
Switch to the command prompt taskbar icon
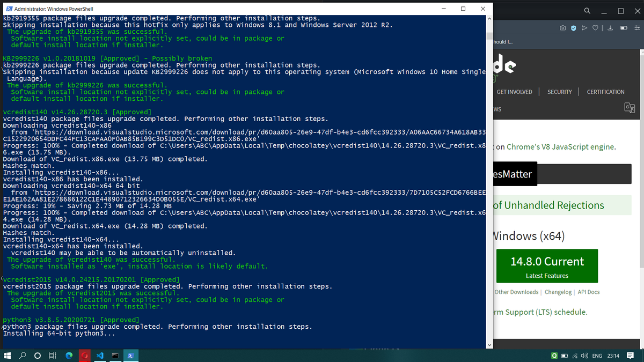(115, 356)
